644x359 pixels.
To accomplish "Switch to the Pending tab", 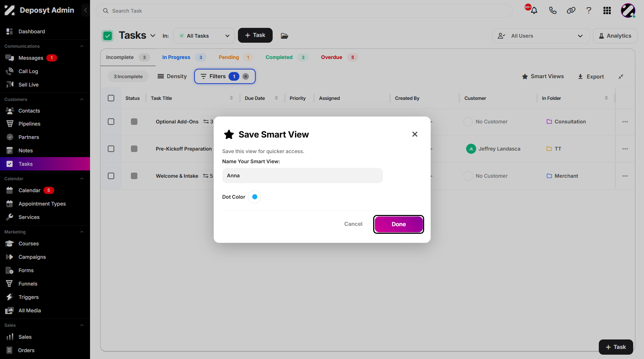I will pos(235,57).
